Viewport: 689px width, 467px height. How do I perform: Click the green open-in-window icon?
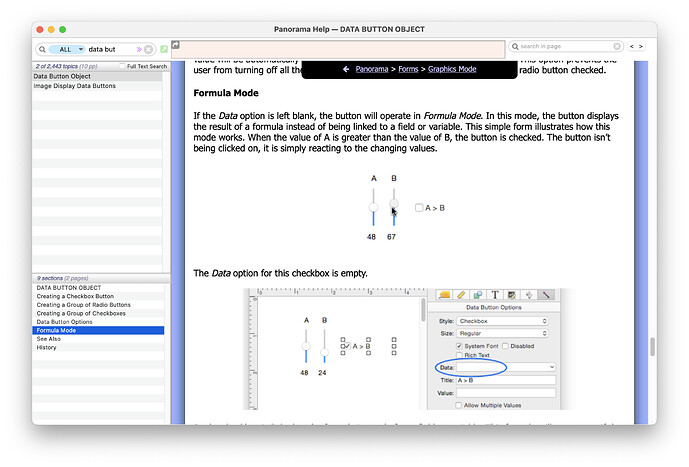164,49
